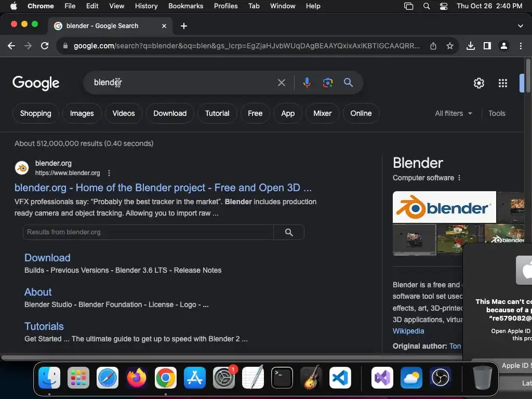Open the Bookmarks menu
532x399 pixels.
186,6
